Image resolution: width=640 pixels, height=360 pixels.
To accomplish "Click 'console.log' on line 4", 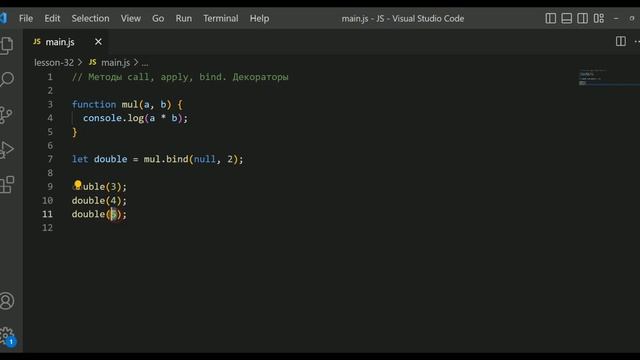I will (x=113, y=118).
